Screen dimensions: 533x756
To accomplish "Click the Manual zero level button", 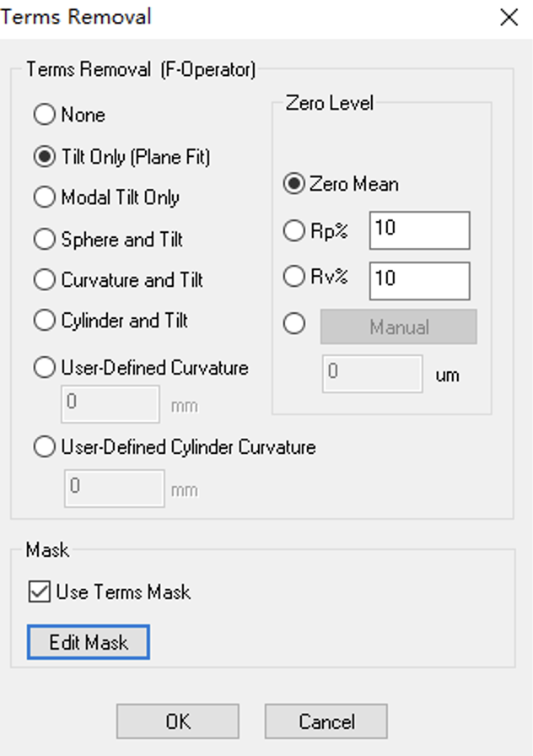I will 398,327.
